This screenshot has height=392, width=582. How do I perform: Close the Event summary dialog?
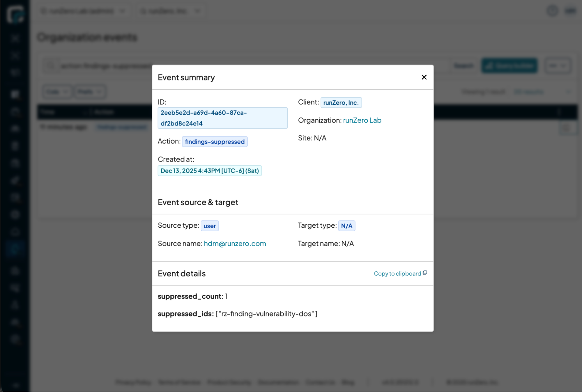pyautogui.click(x=424, y=77)
